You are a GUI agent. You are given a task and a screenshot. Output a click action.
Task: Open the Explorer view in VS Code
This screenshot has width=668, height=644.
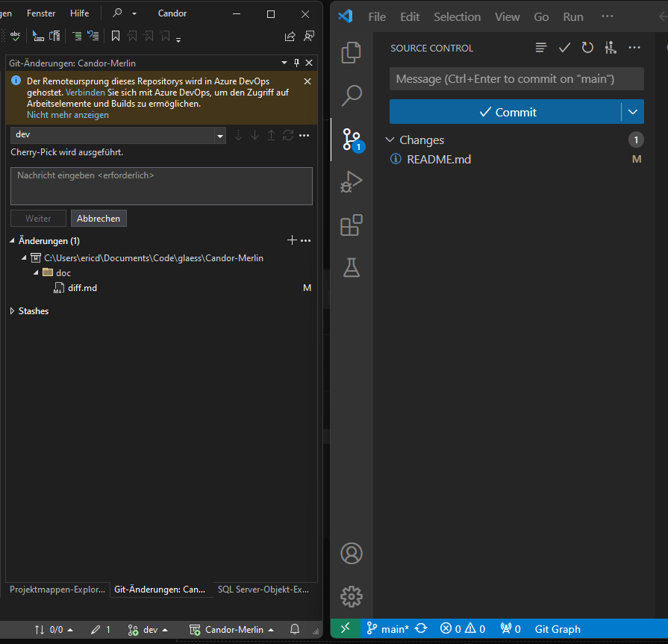coord(352,52)
